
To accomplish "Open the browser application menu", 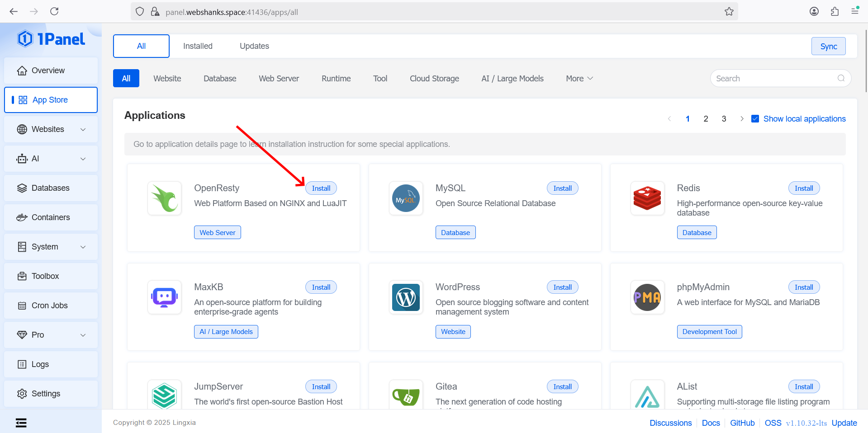I will (x=855, y=11).
